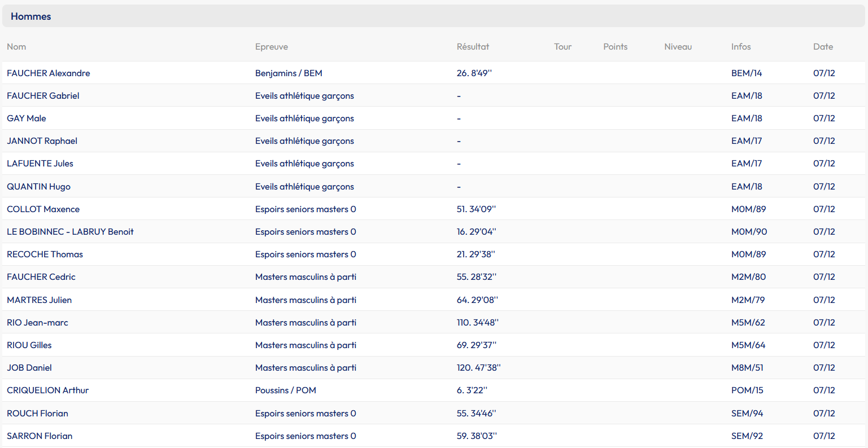
Task: Open ROUCH Florian's athlete link
Action: [37, 414]
